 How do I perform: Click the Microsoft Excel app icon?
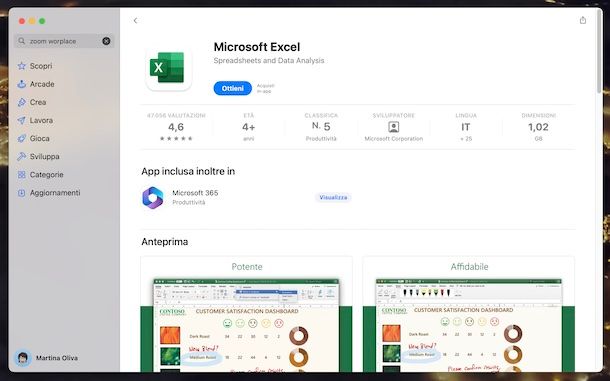tap(168, 68)
